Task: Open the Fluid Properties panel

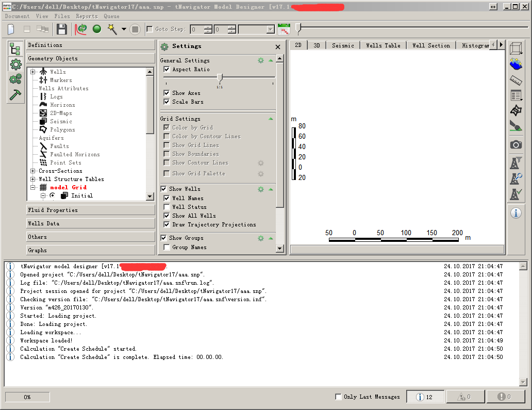Action: 91,210
